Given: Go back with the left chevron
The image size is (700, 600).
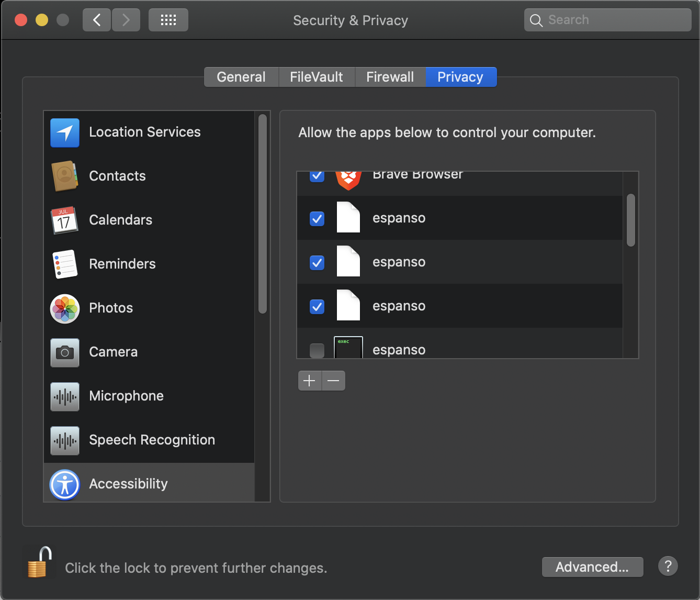Looking at the screenshot, I should [x=97, y=20].
